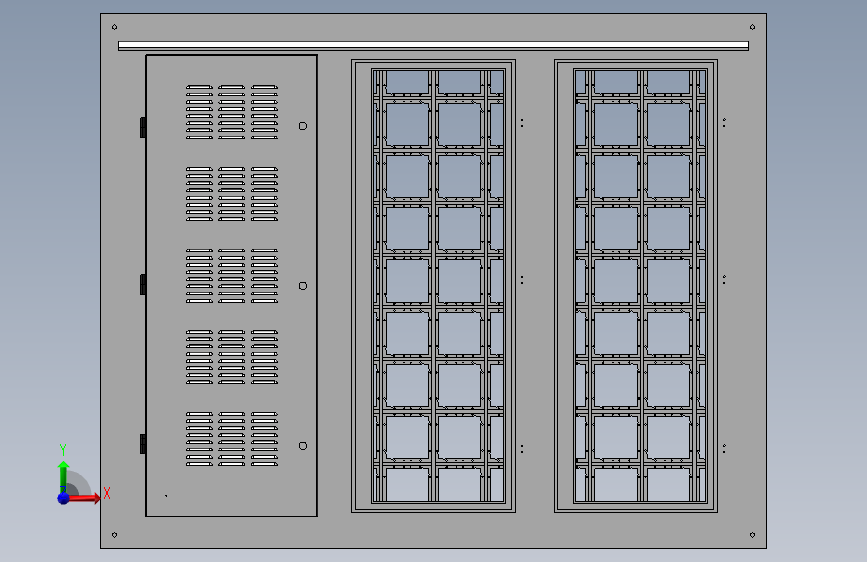Image resolution: width=867 pixels, height=562 pixels.
Task: Pick the top hinge of the louvered door
Action: pyautogui.click(x=143, y=127)
